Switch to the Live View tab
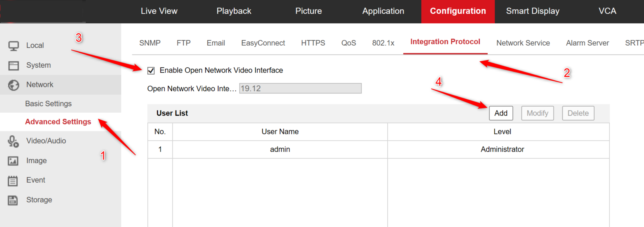The image size is (644, 227). point(159,11)
